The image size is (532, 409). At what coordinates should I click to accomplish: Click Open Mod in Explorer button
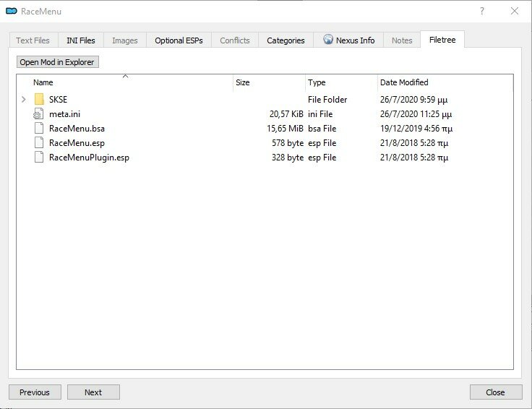tap(58, 62)
